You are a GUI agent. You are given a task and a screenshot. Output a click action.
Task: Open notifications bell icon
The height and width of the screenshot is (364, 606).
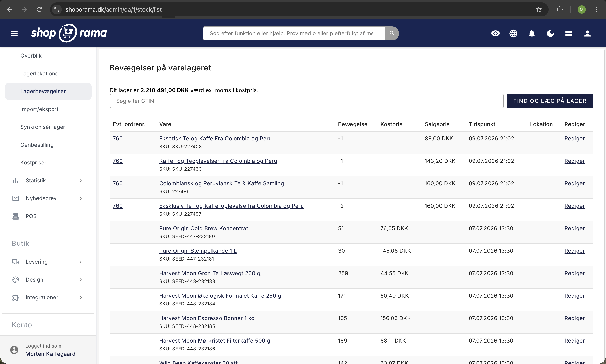pyautogui.click(x=531, y=33)
